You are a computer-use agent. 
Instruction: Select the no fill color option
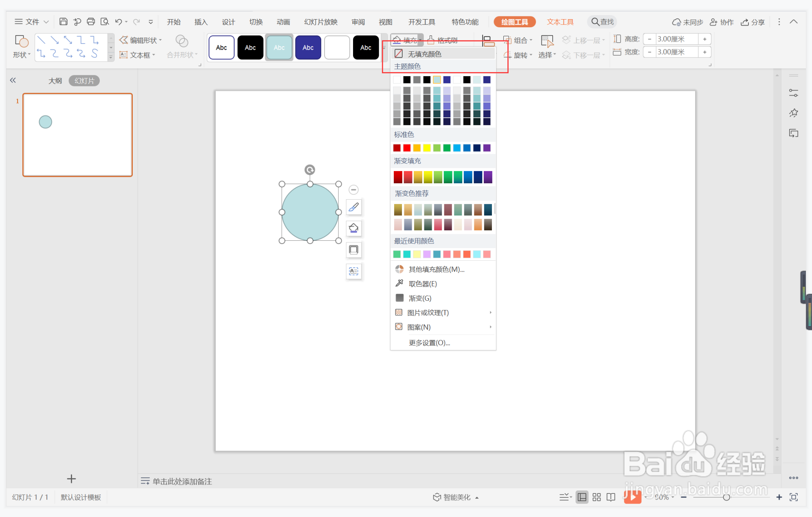point(424,54)
